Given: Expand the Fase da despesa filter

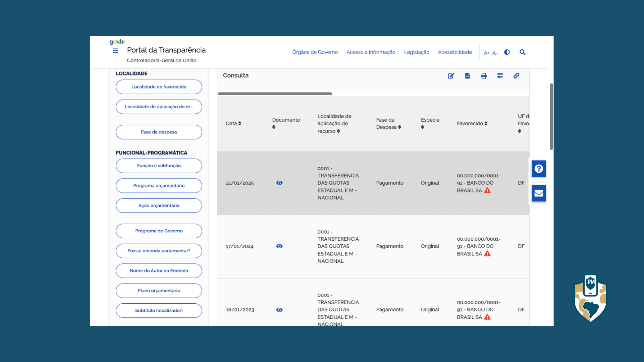Looking at the screenshot, I should click(x=159, y=132).
